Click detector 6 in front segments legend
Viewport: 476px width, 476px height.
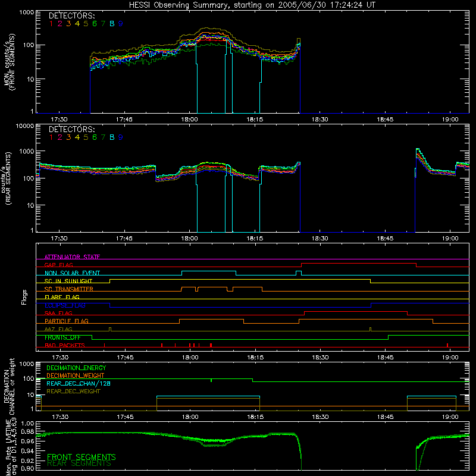click(95, 24)
